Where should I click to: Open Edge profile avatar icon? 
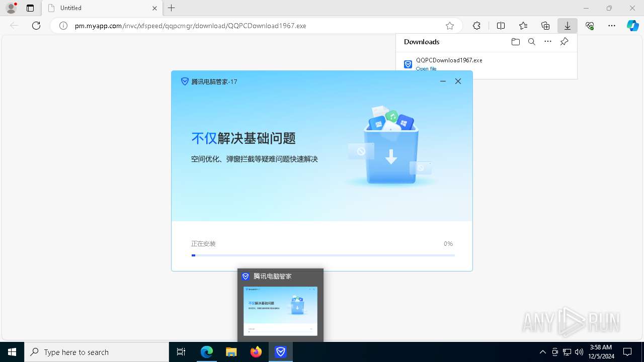pyautogui.click(x=11, y=8)
